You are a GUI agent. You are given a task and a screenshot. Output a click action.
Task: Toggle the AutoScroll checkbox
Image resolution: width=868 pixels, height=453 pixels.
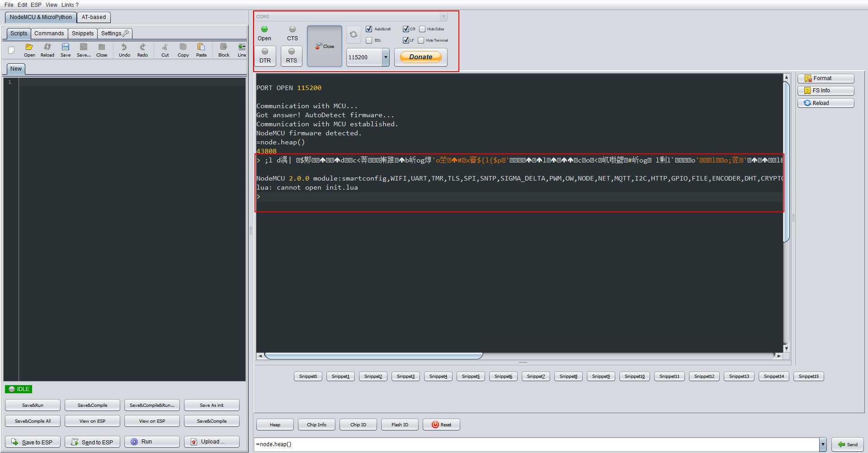[369, 29]
